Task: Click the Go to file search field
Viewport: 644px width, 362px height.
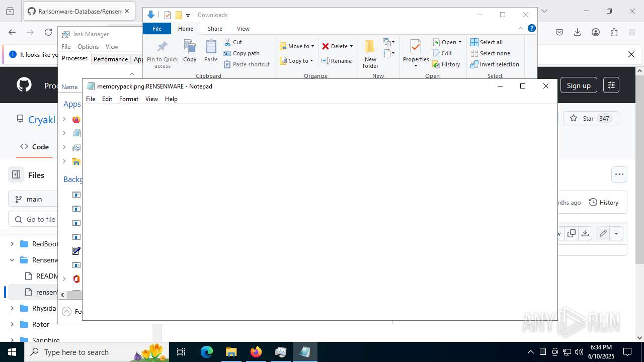Action: [33, 219]
